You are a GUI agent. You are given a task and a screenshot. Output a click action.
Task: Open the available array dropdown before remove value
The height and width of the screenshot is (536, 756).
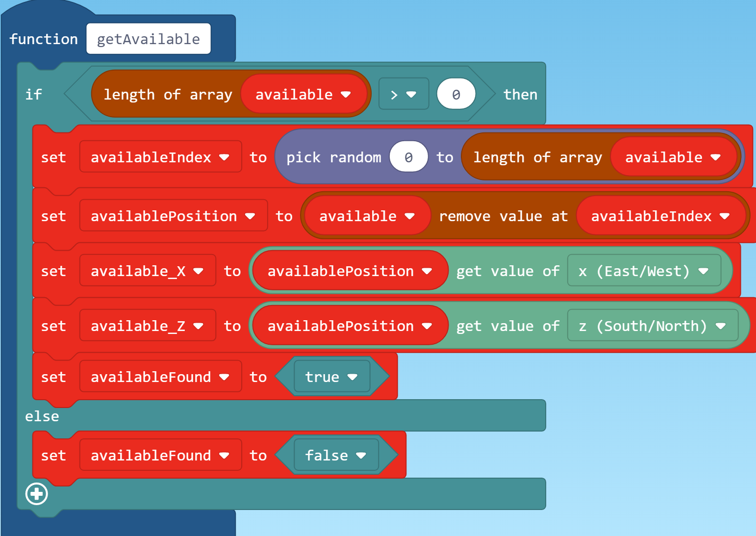410,216
